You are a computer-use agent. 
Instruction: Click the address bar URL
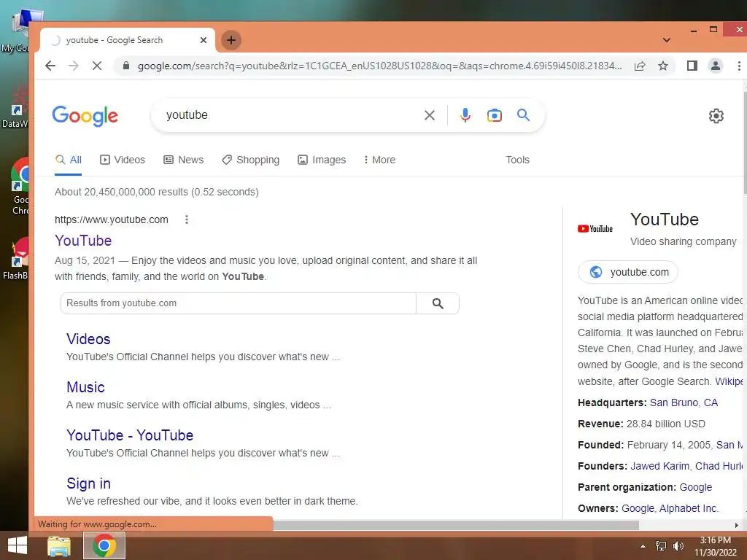click(379, 66)
